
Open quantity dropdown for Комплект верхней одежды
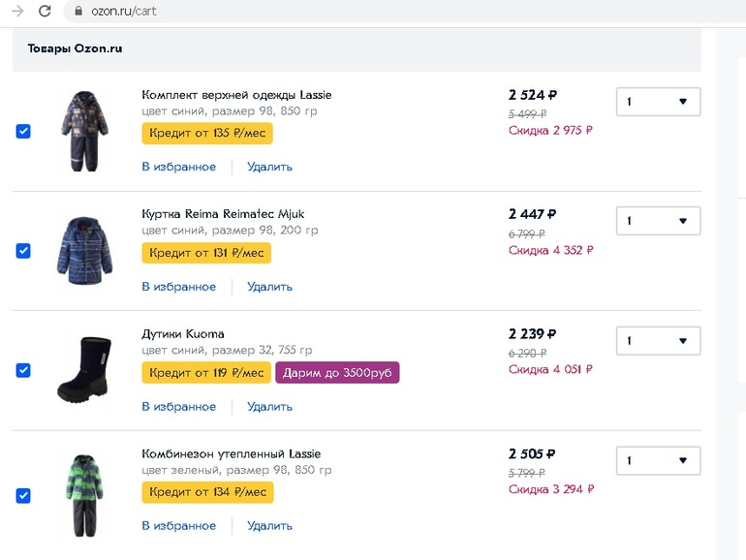coord(658,102)
